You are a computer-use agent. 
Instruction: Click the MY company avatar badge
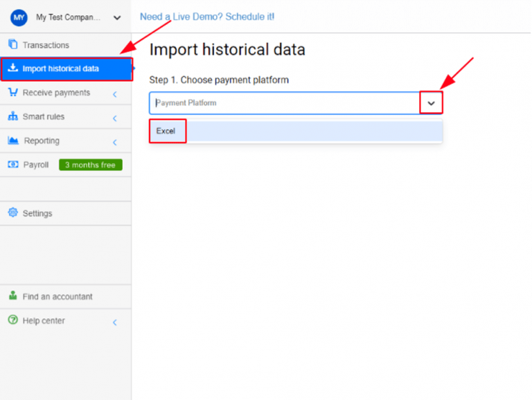point(18,17)
